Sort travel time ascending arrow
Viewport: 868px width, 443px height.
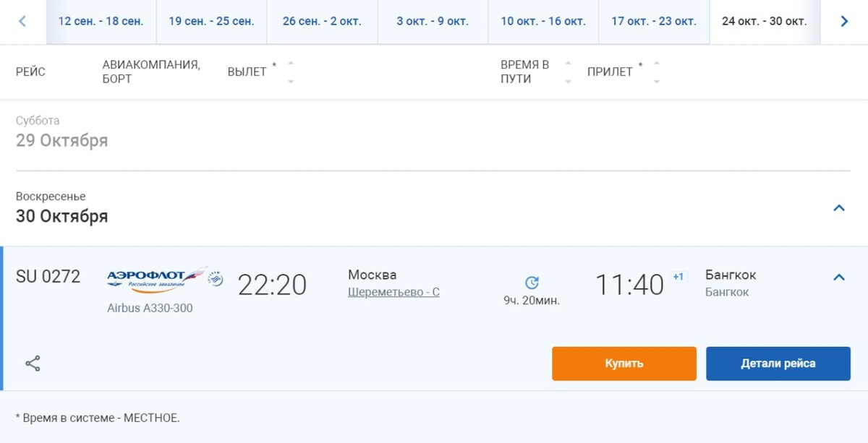point(568,63)
